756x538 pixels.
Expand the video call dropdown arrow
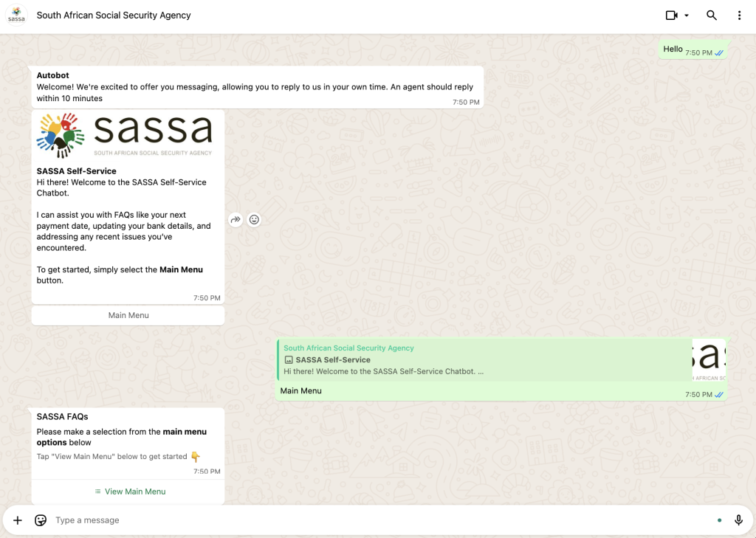(687, 15)
